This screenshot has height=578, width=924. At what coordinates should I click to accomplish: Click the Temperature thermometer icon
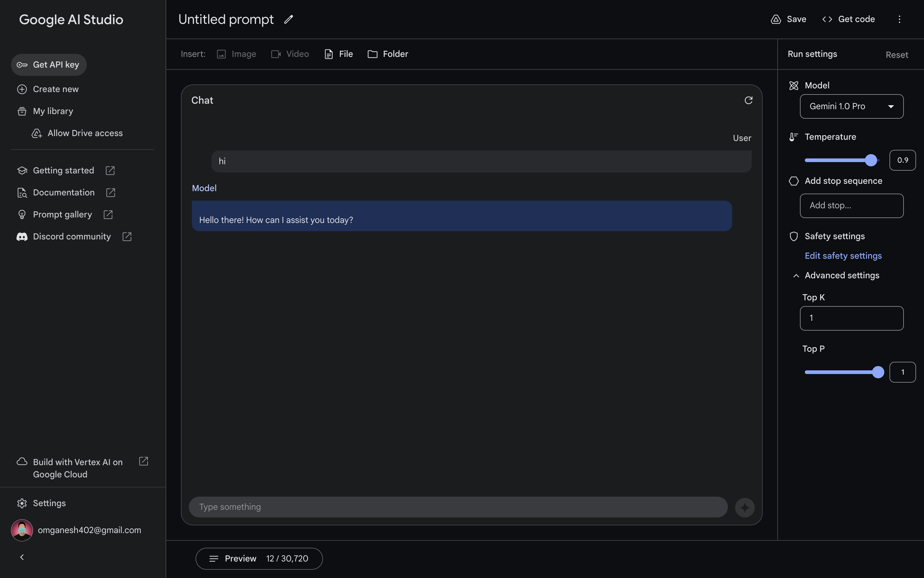click(x=794, y=137)
